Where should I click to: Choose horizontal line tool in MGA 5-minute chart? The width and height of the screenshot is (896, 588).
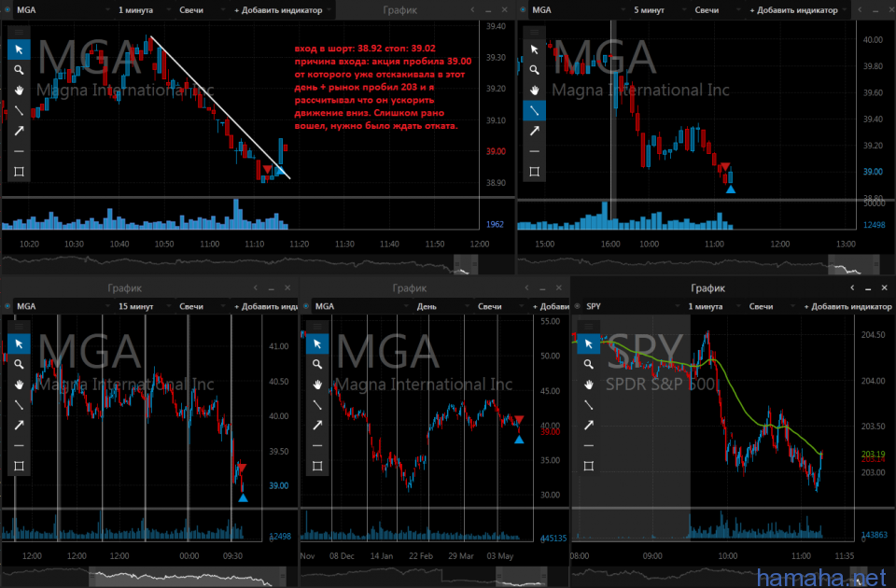click(x=534, y=151)
